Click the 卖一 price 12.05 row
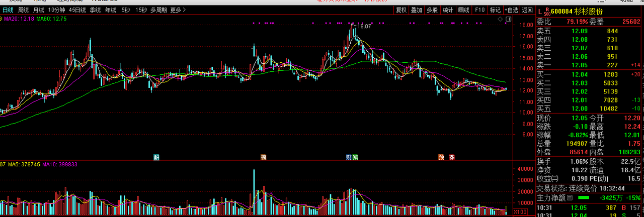The height and width of the screenshot is (217, 644). [x=590, y=65]
